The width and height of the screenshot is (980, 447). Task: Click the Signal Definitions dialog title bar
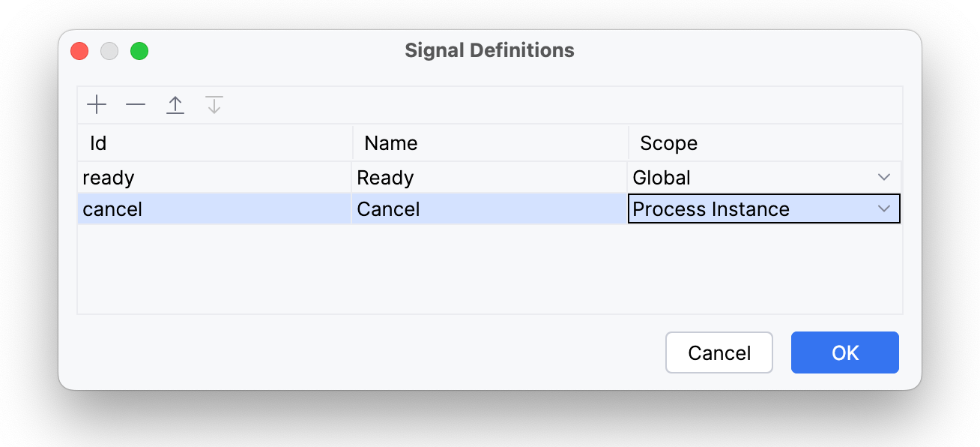point(489,50)
